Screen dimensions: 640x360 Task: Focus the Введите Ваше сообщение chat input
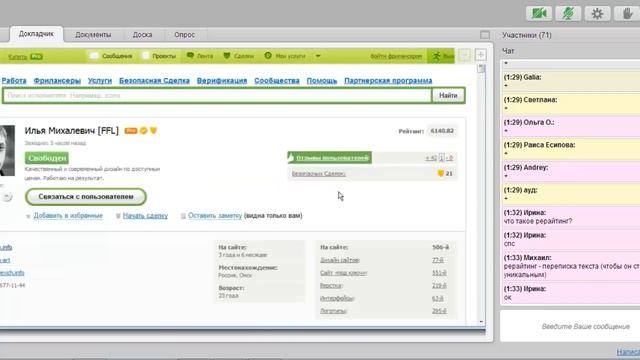[570, 327]
